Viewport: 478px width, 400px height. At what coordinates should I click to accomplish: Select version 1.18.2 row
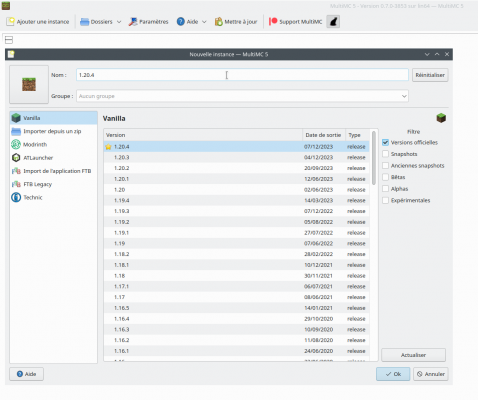237,254
